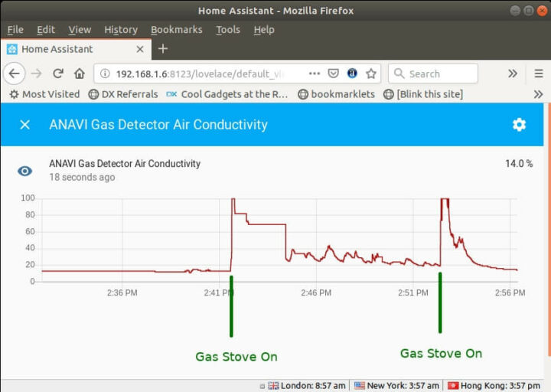Open the Bookmarks menu
The width and height of the screenshot is (551, 392).
click(176, 30)
